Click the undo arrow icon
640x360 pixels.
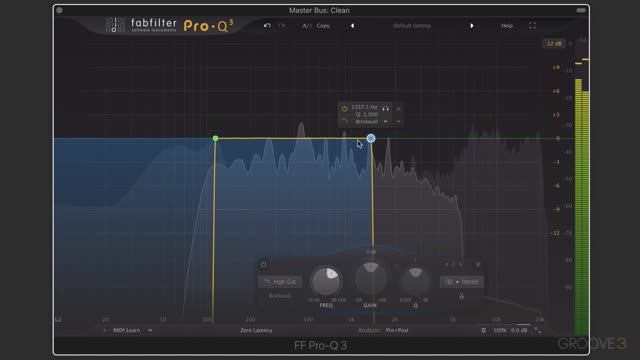click(267, 26)
